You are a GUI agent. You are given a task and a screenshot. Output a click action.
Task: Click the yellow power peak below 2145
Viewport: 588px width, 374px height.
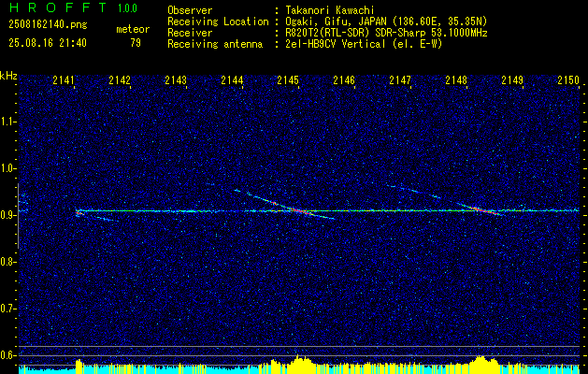coord(299,363)
